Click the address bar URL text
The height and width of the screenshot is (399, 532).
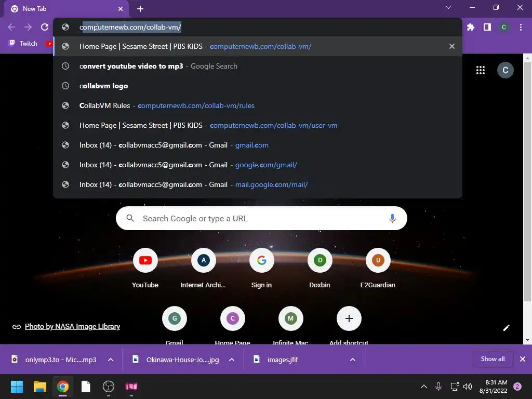(x=130, y=27)
